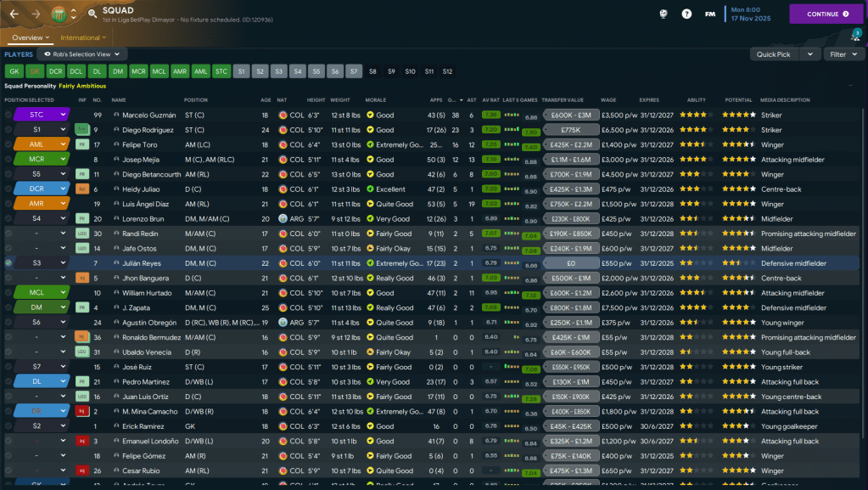The image size is (868, 490).
Task: Click the Quick Pick button
Action: click(x=774, y=54)
